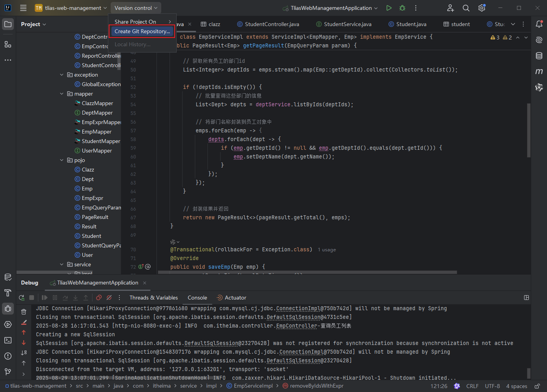The image size is (547, 392).
Task: Open Database tool window in right sidebar
Action: 539,56
